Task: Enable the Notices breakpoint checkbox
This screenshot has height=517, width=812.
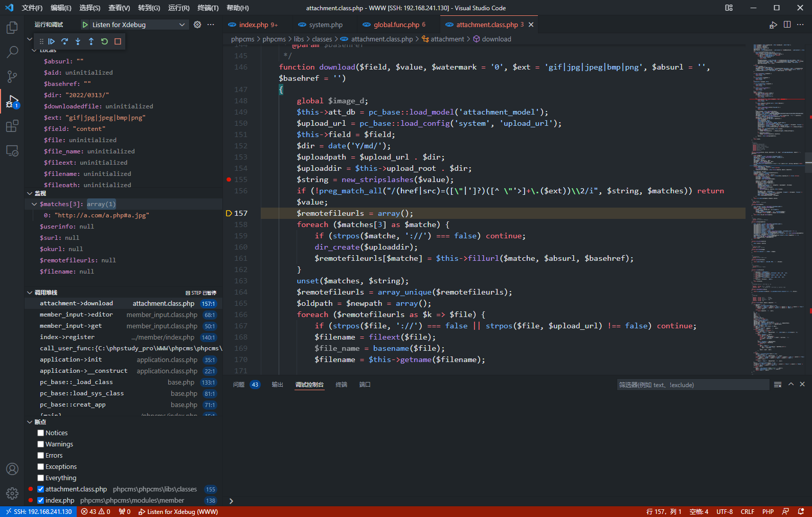Action: tap(41, 433)
